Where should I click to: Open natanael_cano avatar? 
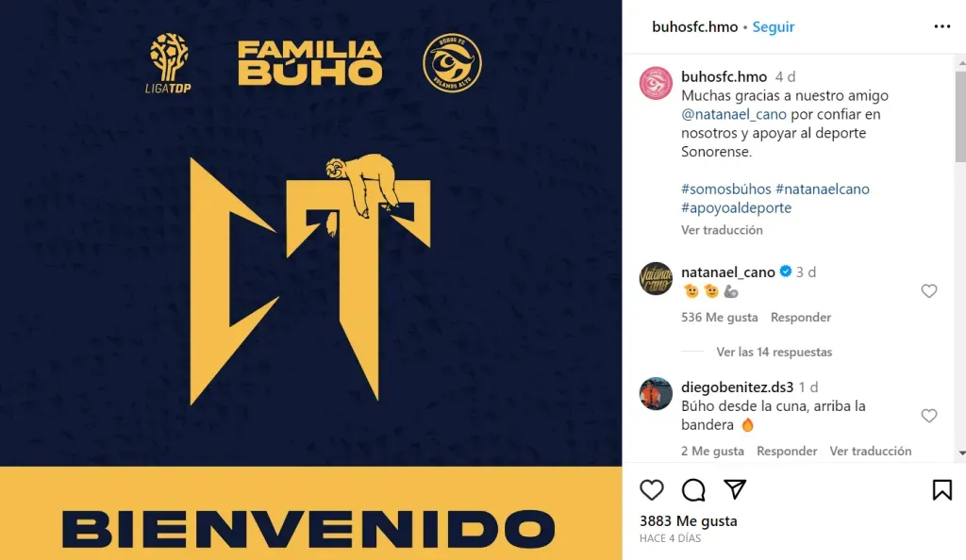(656, 278)
